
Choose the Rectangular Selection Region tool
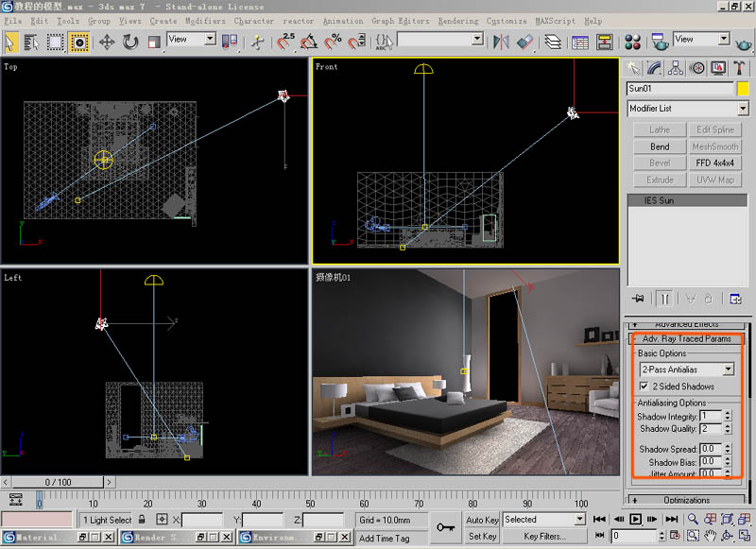pyautogui.click(x=55, y=43)
